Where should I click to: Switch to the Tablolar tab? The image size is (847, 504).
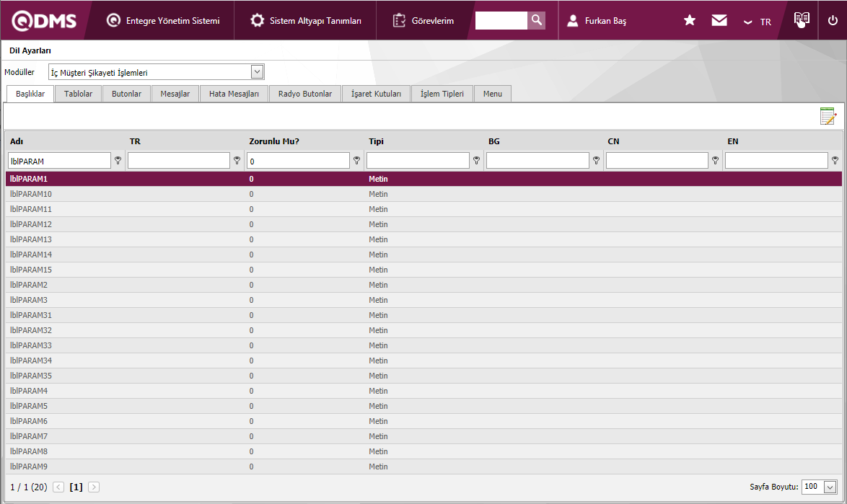point(78,94)
